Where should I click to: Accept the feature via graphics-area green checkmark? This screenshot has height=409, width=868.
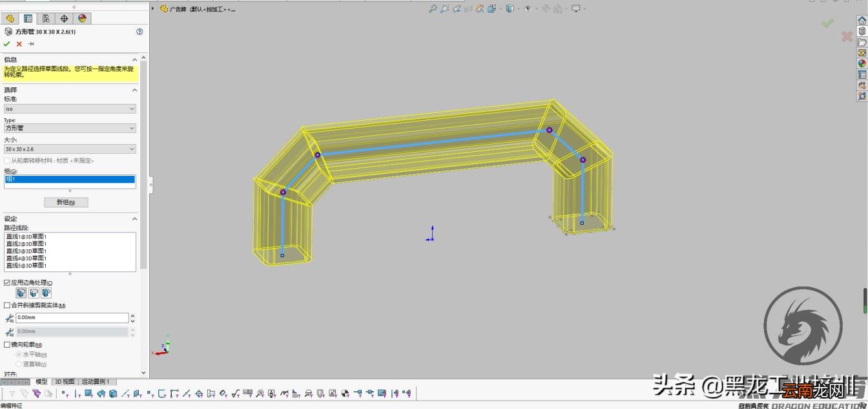827,23
